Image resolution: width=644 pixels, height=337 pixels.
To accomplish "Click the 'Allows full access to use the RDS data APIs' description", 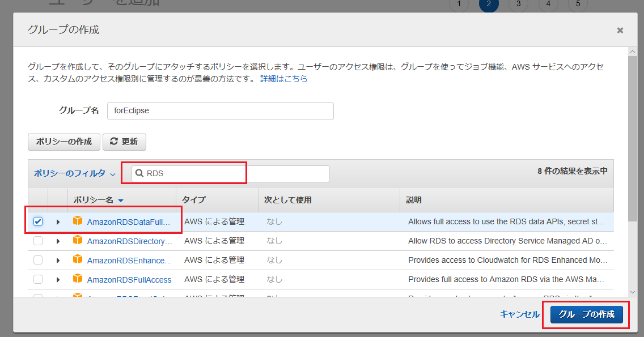I will coord(506,221).
